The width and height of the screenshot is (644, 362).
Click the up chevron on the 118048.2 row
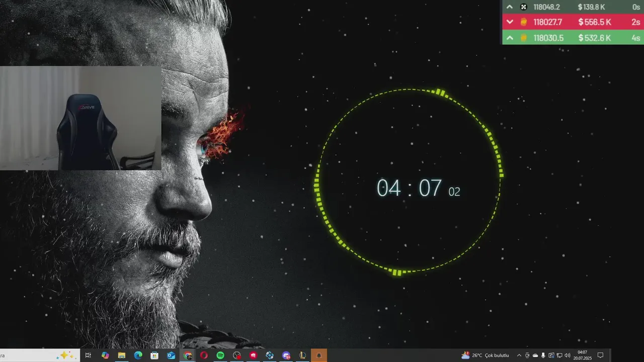click(x=510, y=7)
